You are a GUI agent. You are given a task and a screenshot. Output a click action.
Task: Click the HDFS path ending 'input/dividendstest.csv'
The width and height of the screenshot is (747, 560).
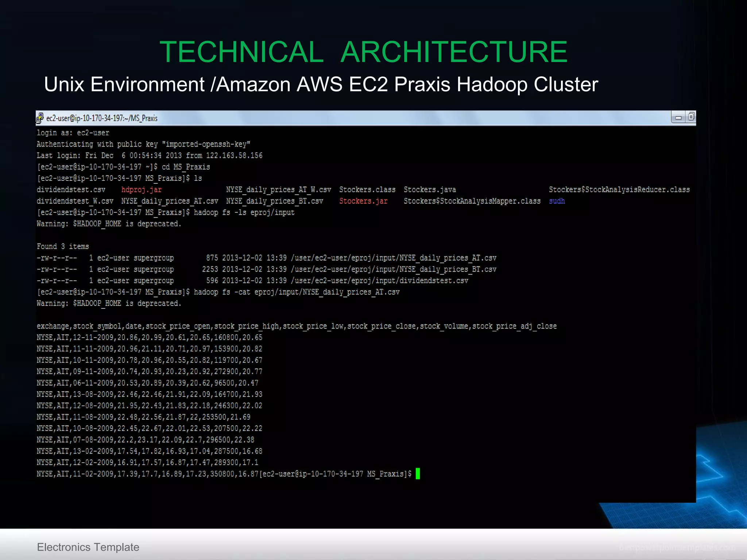pos(379,280)
